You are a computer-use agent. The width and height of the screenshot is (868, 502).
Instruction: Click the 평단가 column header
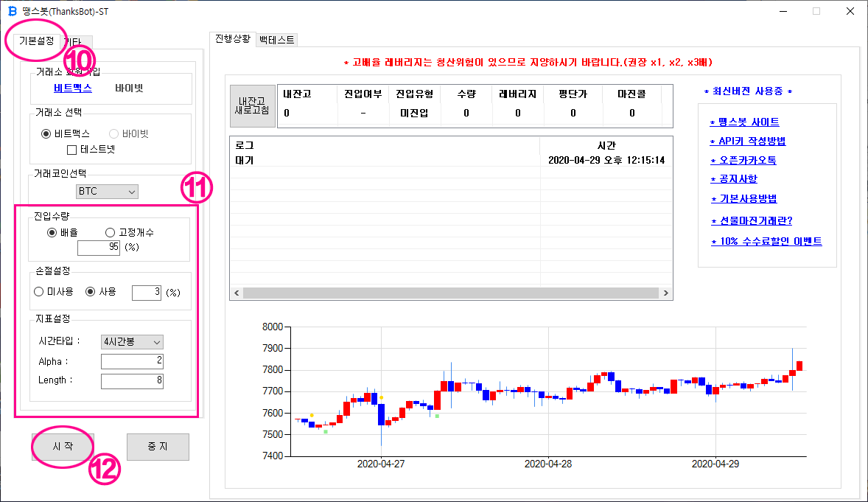[573, 94]
